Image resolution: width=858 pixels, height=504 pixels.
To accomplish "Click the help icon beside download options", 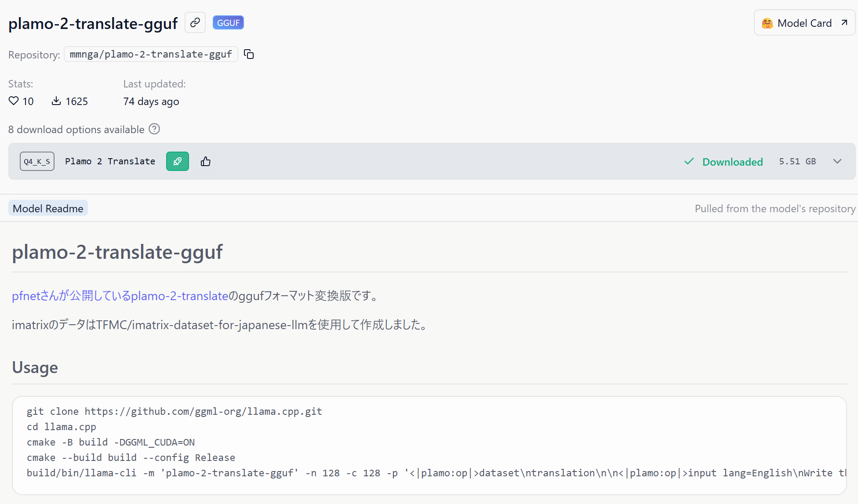I will (154, 129).
